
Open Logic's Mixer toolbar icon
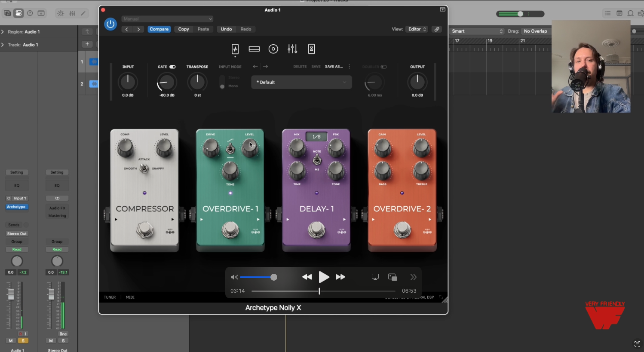72,13
